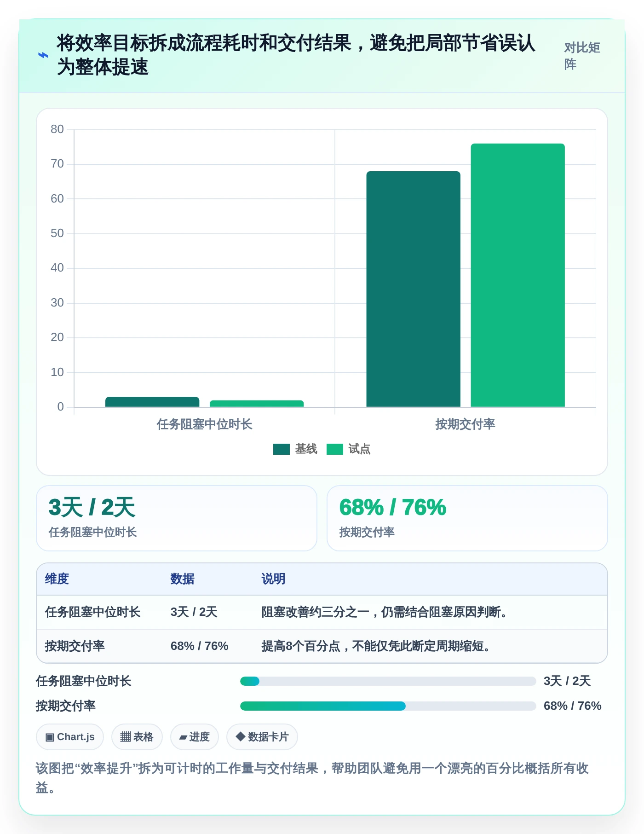Click the footer caption starting 该图把
The width and height of the screenshot is (644, 834).
[x=312, y=778]
